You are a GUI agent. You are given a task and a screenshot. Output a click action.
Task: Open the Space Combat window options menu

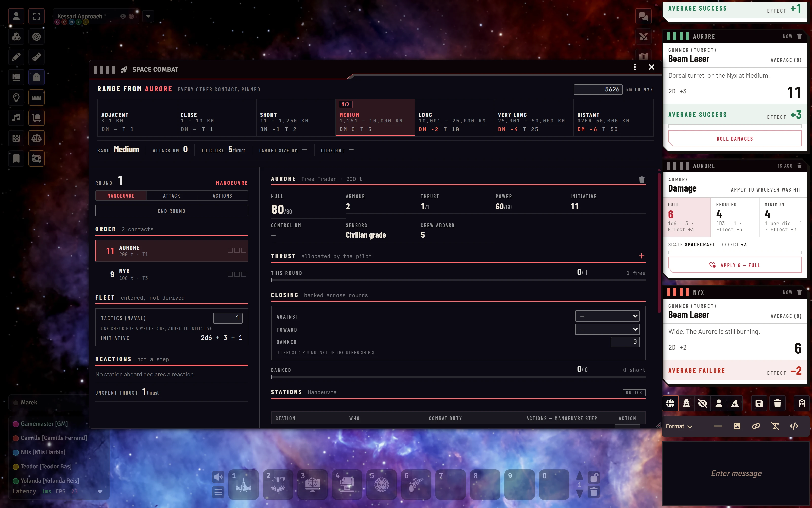[634, 67]
